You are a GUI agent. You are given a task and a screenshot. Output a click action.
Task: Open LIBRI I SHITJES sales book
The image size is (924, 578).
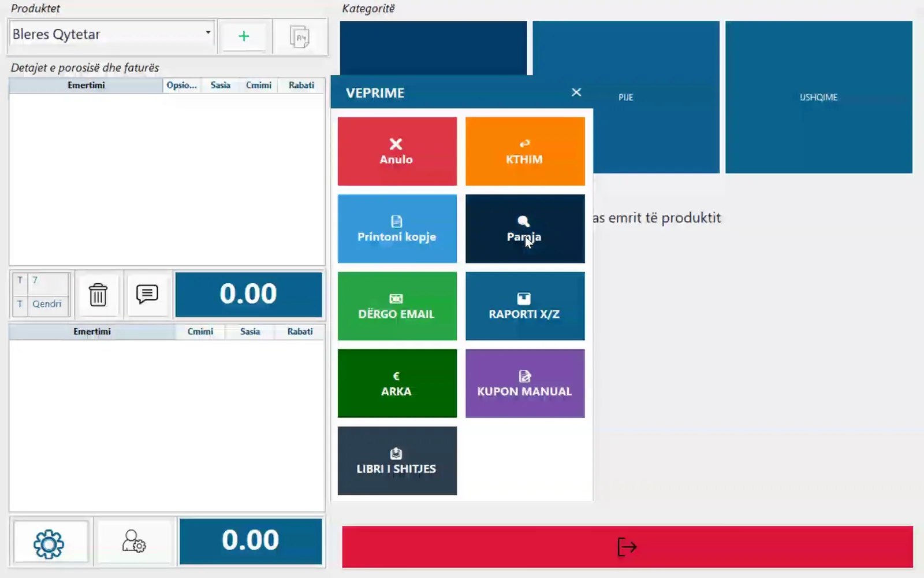click(397, 461)
